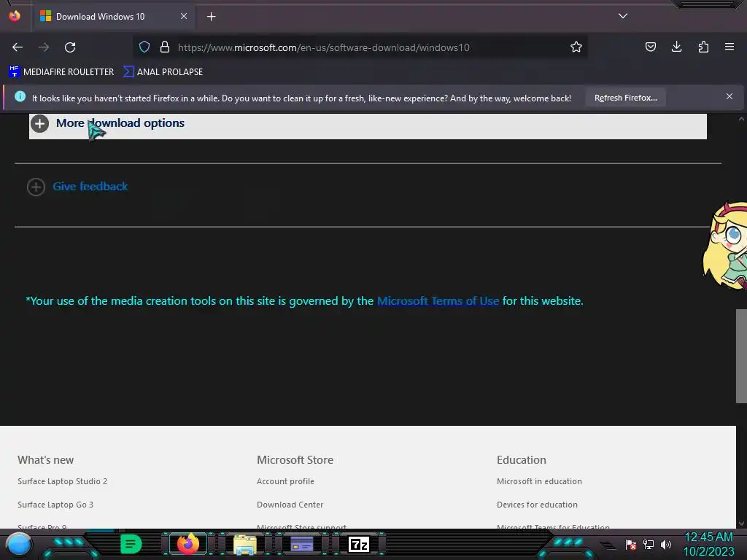This screenshot has height=560, width=747.
Task: Open the extensions puzzle icon
Action: [703, 47]
